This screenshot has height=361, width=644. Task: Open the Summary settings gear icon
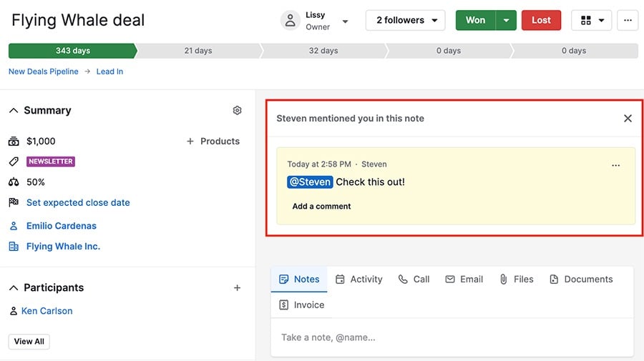237,110
